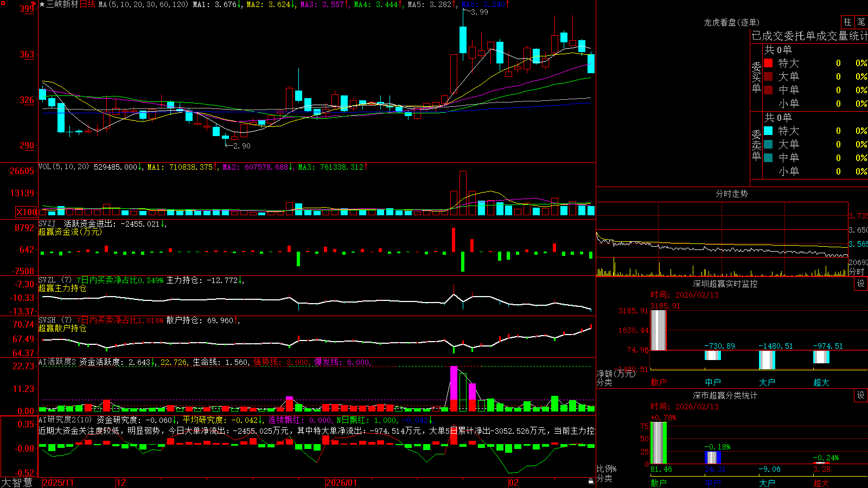
Task: Click the 大智慧 logo
Action: point(17,482)
